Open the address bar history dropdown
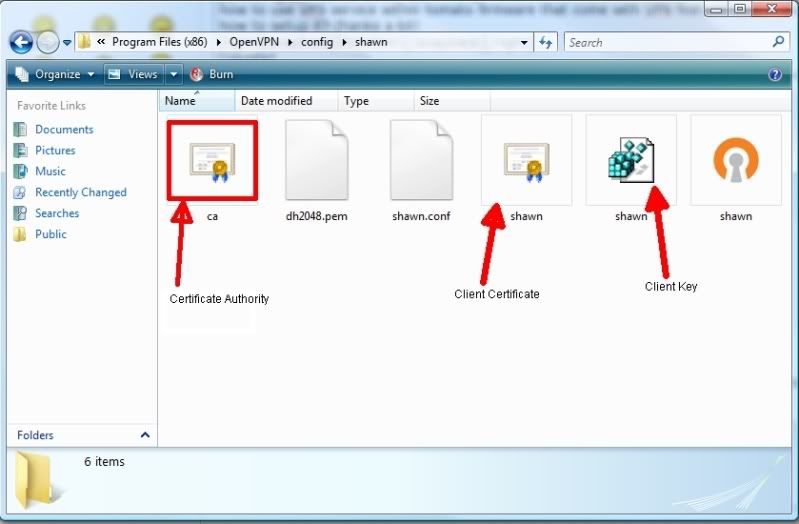The width and height of the screenshot is (799, 524). coord(524,43)
